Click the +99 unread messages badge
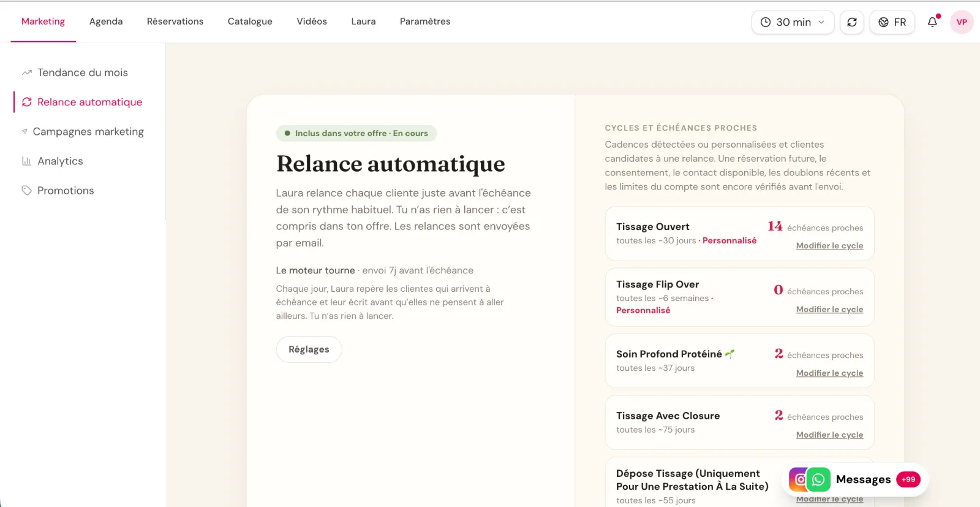Image resolution: width=980 pixels, height=507 pixels. coord(908,480)
